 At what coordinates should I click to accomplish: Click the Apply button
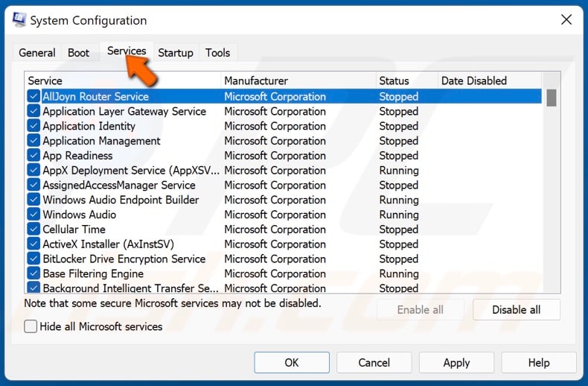pos(456,362)
